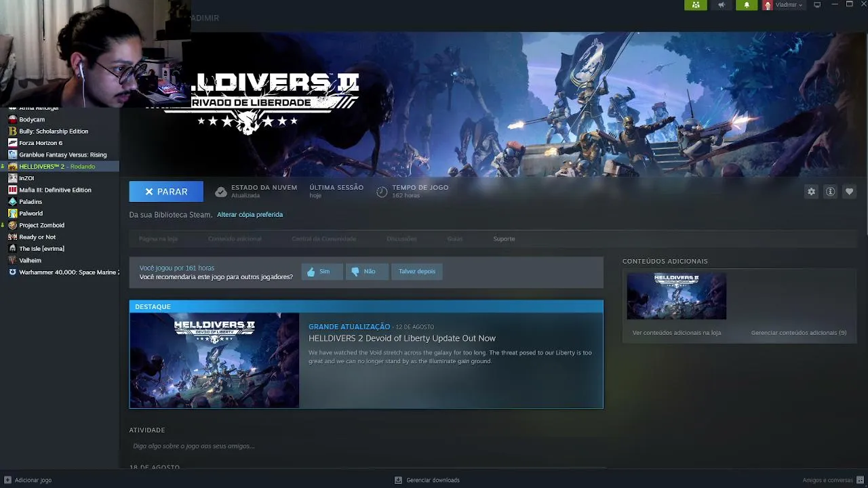Open the Ready or Not icon

click(12, 237)
